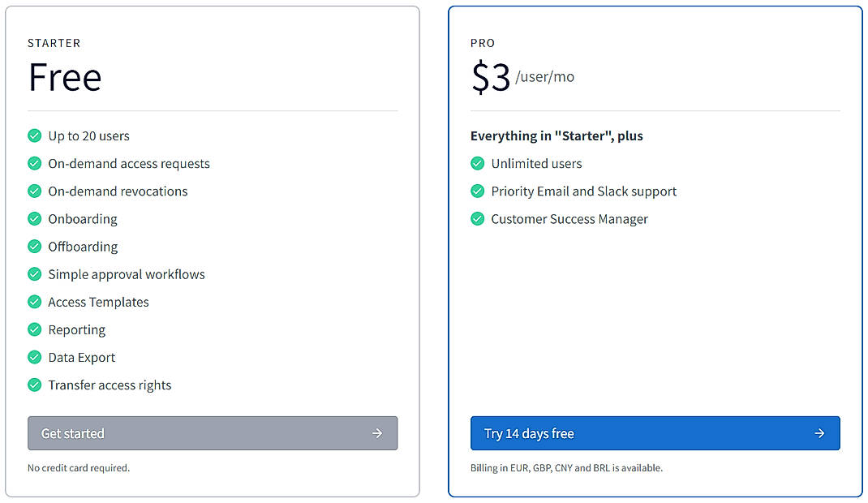Click the checkmark beside Transfer access rights
The image size is (868, 503).
point(34,385)
